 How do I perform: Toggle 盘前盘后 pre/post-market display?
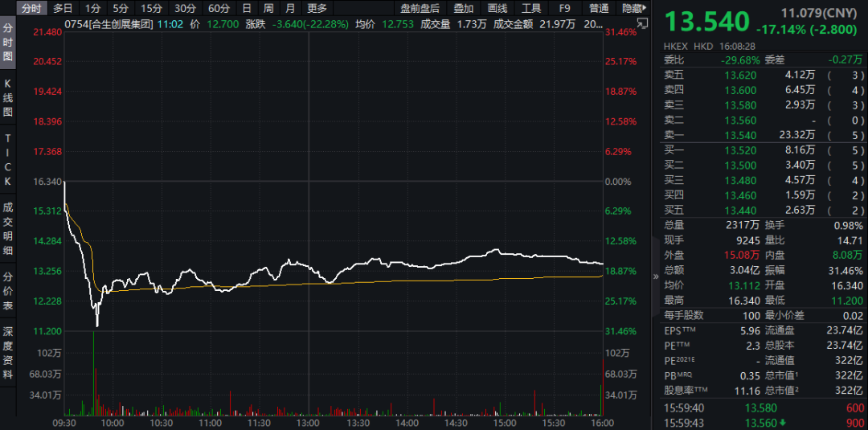[420, 8]
